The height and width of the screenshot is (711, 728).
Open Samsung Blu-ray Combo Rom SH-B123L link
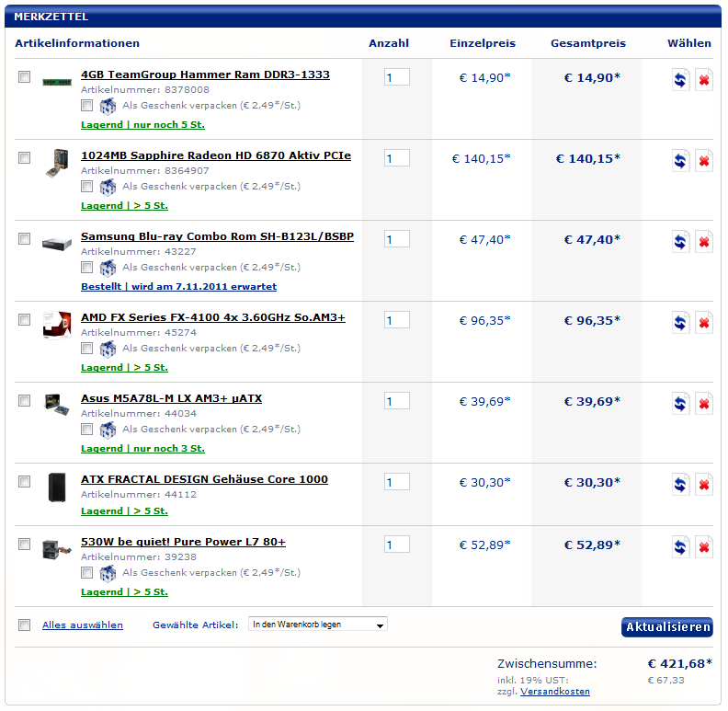click(x=217, y=236)
